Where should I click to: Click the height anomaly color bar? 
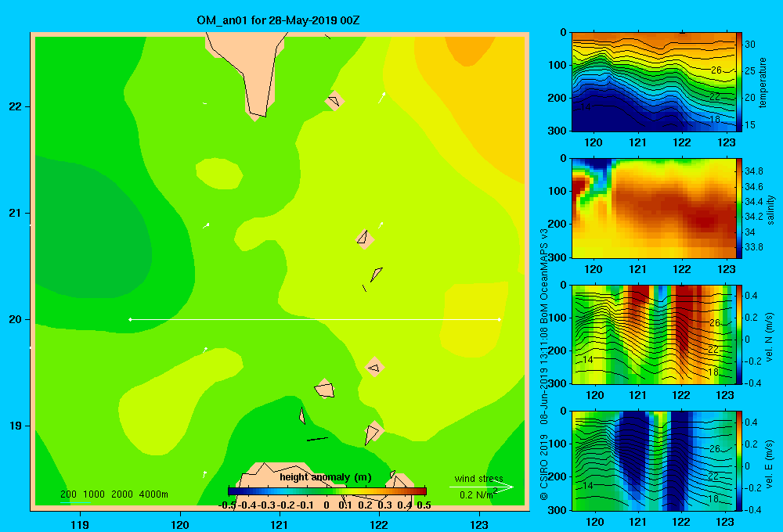click(x=327, y=491)
